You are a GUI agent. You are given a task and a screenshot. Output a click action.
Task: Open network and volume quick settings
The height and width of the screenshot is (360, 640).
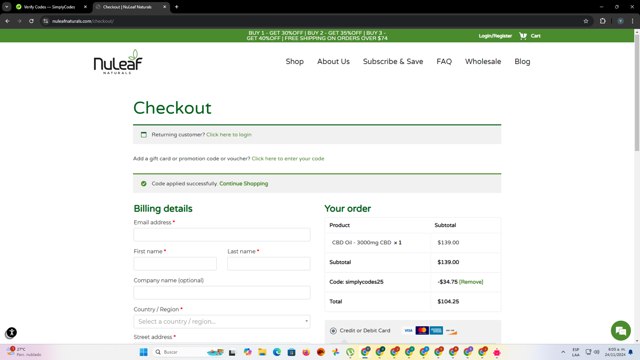[x=592, y=352]
